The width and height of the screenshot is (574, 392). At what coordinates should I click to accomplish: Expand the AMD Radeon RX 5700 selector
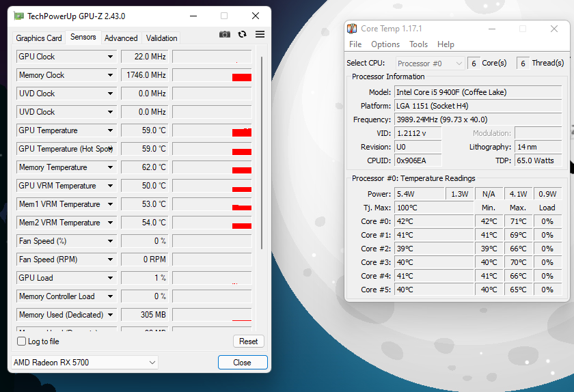pyautogui.click(x=85, y=363)
